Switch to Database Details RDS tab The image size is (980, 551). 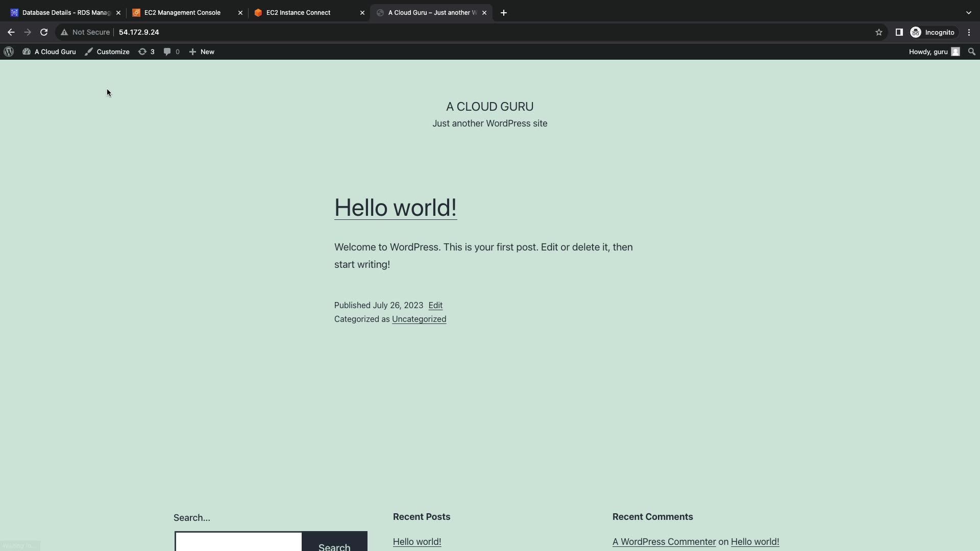click(x=66, y=12)
